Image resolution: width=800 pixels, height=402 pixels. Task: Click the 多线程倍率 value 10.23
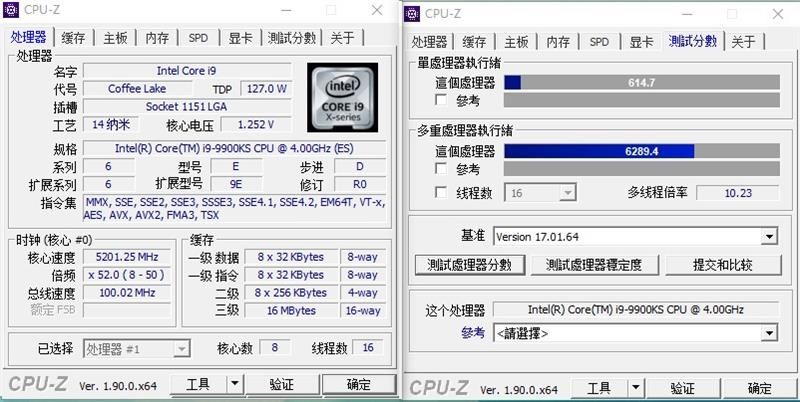coord(738,193)
